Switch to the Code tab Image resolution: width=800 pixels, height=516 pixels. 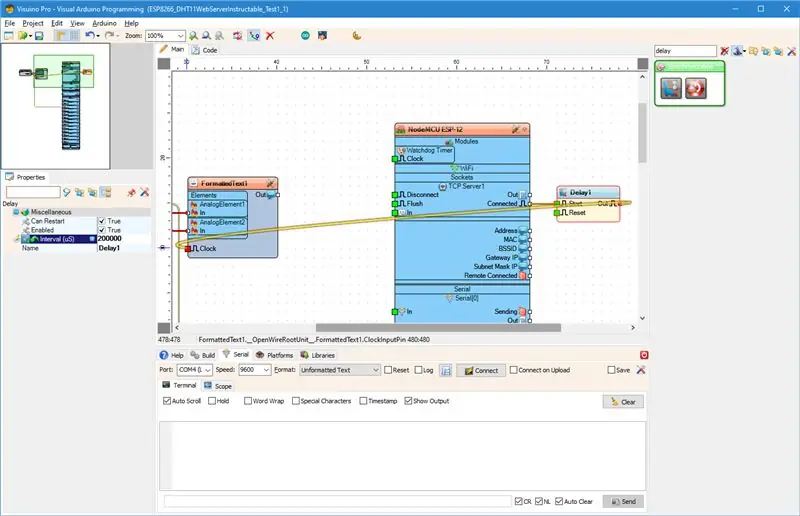click(x=205, y=50)
